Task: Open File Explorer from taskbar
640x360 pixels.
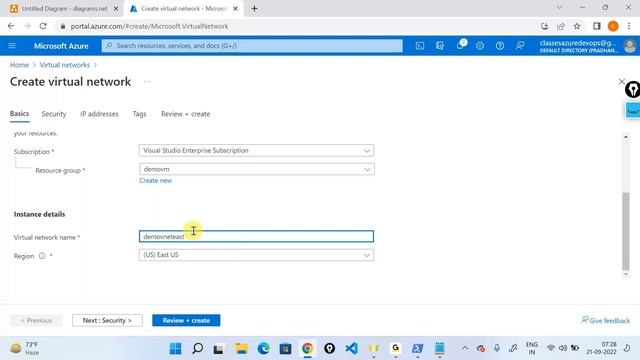Action: tap(241, 349)
